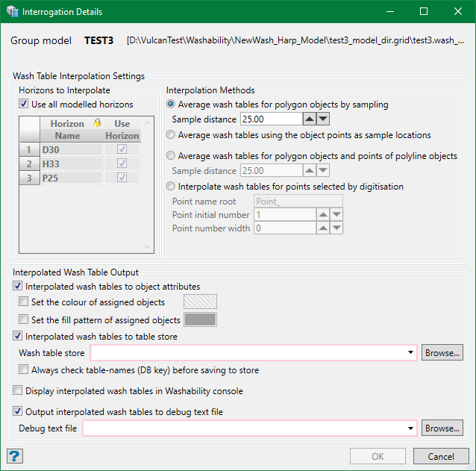Viewport: 476px width, 471px height.
Task: Increase Sample distance with the up arrow
Action: click(x=309, y=119)
